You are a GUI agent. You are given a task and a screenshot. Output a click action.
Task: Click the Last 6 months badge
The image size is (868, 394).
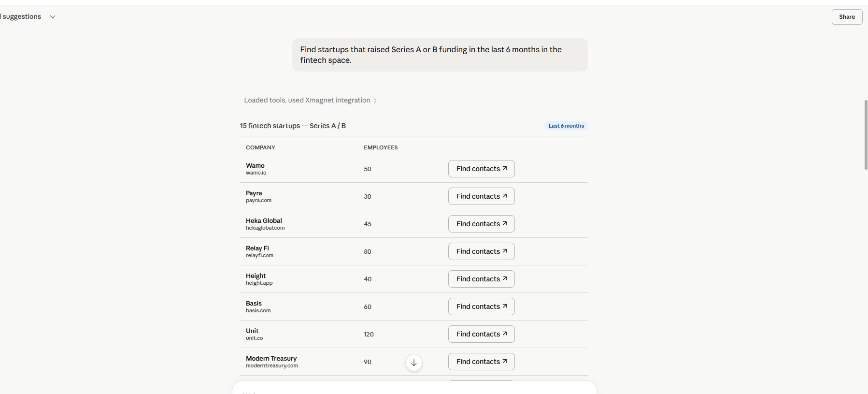(x=566, y=126)
